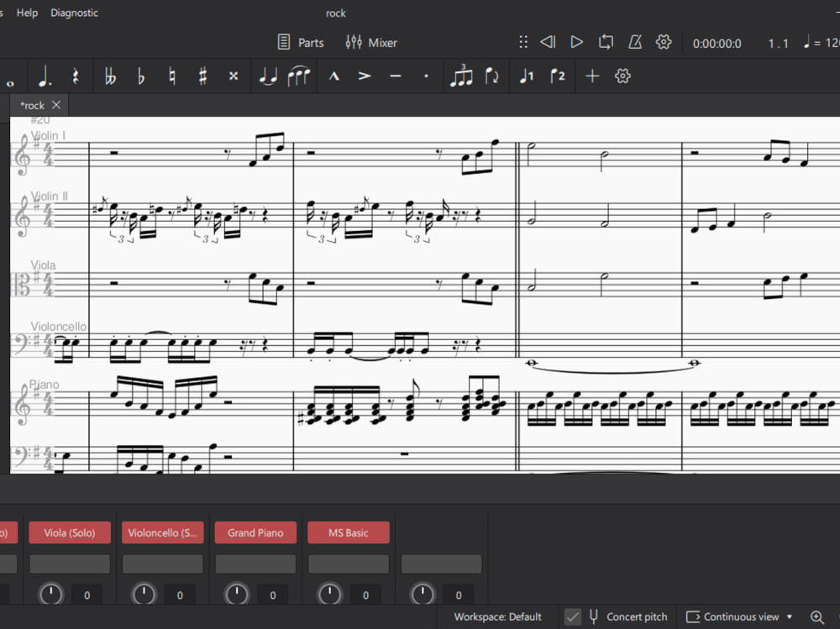Add a slur
This screenshot has height=629, width=840.
click(298, 76)
